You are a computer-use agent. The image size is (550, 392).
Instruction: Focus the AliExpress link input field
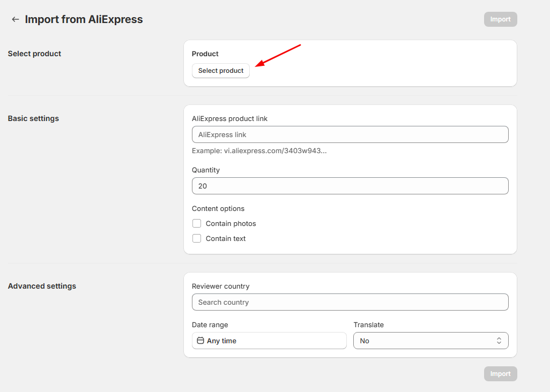(350, 134)
